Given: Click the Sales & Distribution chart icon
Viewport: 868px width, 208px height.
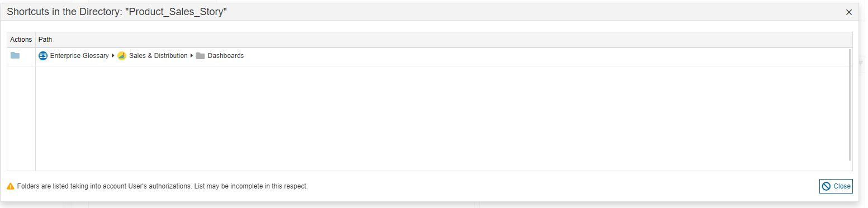Looking at the screenshot, I should click(x=122, y=56).
